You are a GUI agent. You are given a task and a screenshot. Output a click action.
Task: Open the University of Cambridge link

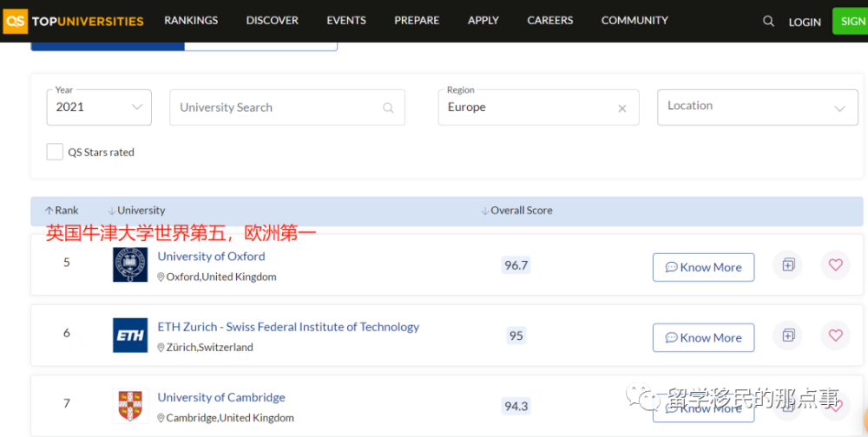221,397
